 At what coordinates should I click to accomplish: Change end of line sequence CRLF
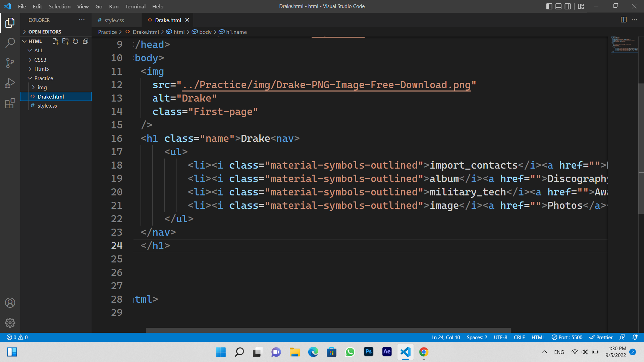(519, 337)
